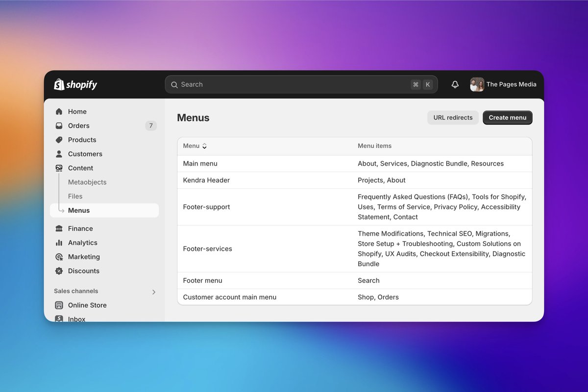Click the Products tag icon
This screenshot has height=392, width=588.
coord(59,140)
